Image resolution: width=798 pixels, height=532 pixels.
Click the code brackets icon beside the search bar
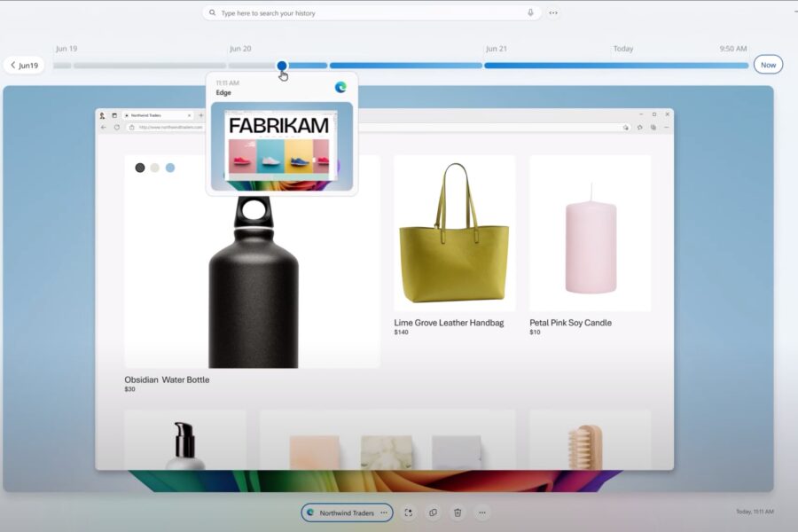coord(554,13)
